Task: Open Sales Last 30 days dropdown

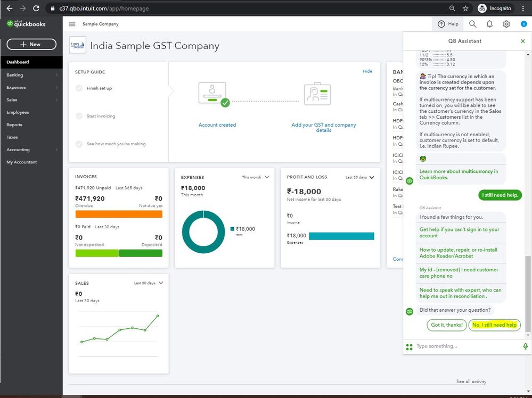Action: coord(148,283)
